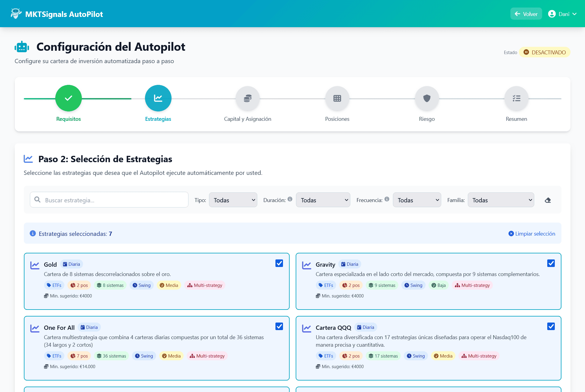Click the Resumen checklist step icon

pyautogui.click(x=516, y=98)
